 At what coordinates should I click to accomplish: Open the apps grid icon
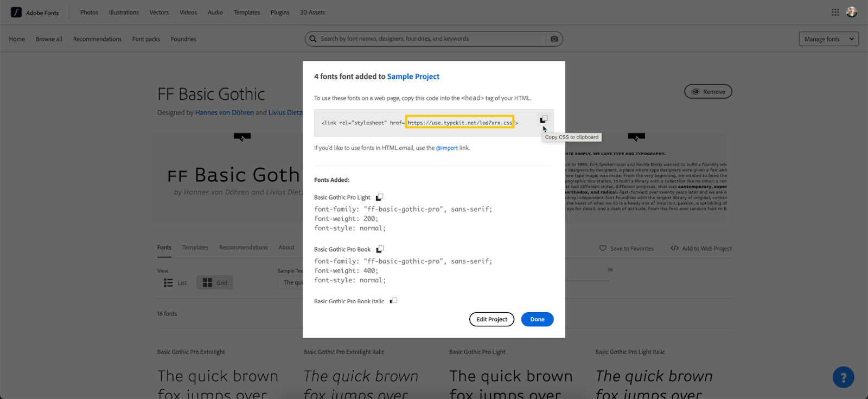(835, 12)
